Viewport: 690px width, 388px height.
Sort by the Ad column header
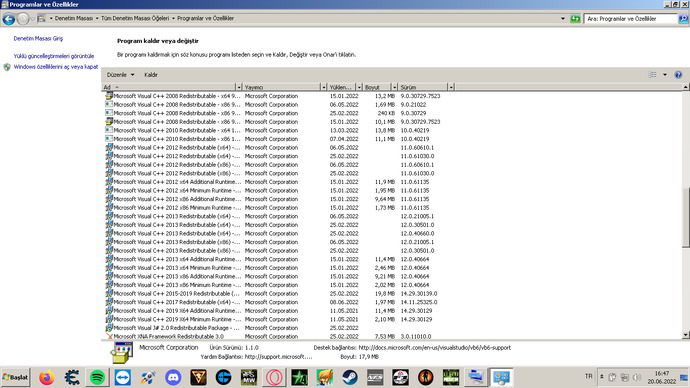pyautogui.click(x=169, y=87)
